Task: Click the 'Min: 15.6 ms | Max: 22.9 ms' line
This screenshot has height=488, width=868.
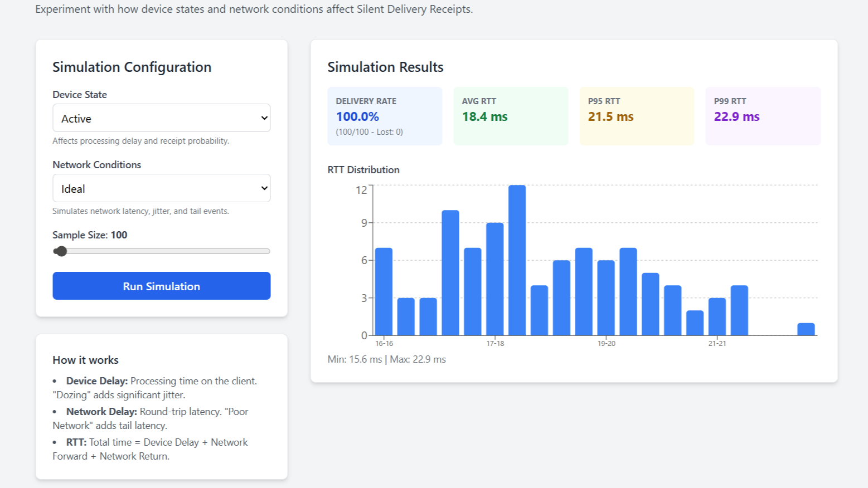Action: point(387,359)
